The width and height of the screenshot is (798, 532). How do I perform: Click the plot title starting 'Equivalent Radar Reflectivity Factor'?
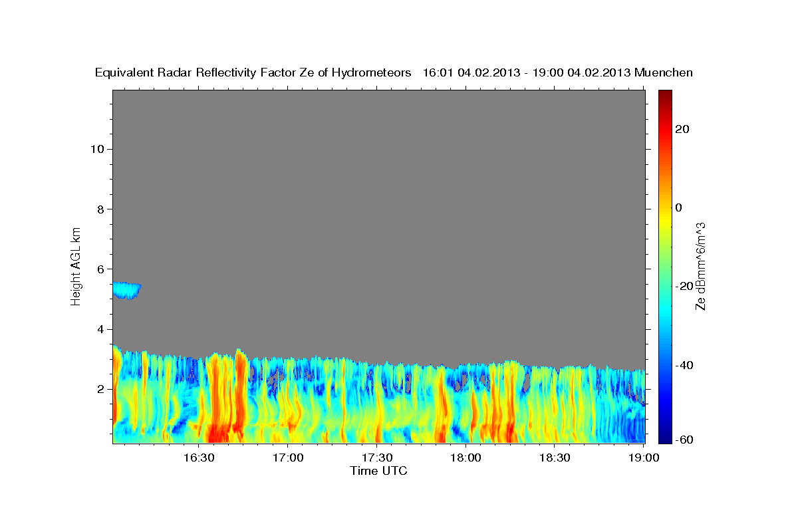[x=394, y=72]
